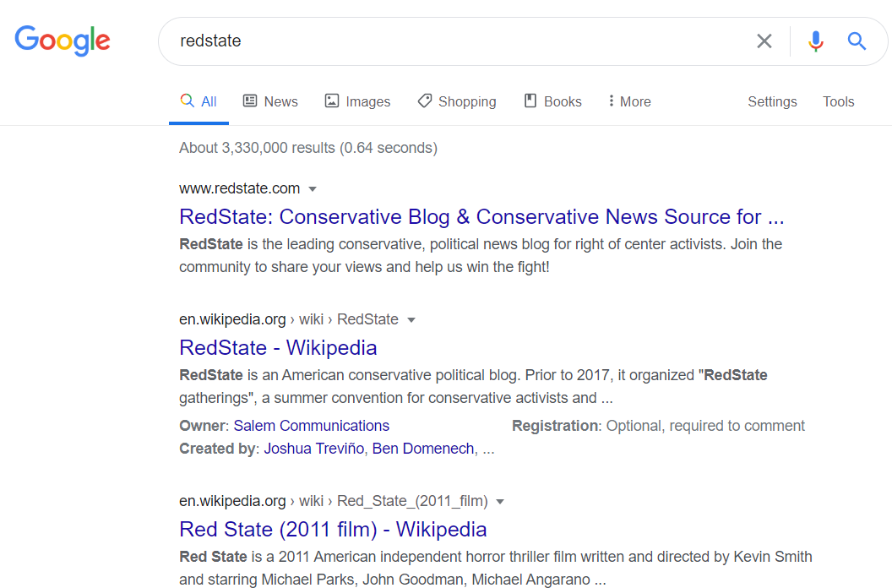Follow the Joshua Treviño link
Image resolution: width=892 pixels, height=588 pixels.
pyautogui.click(x=314, y=448)
